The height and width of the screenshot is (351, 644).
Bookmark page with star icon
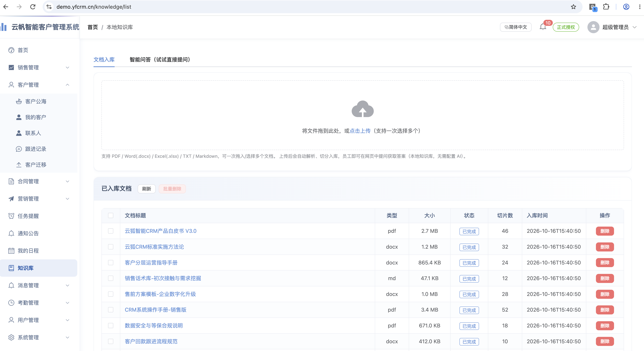point(573,7)
